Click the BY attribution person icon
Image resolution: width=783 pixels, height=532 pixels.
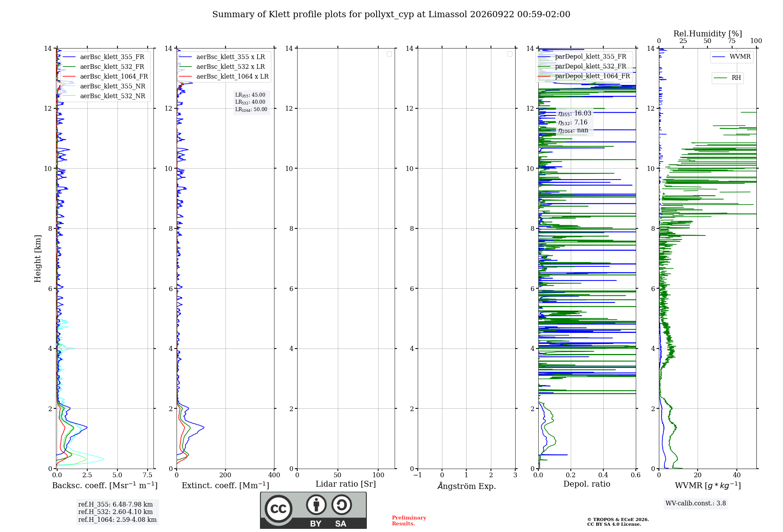pos(316,505)
